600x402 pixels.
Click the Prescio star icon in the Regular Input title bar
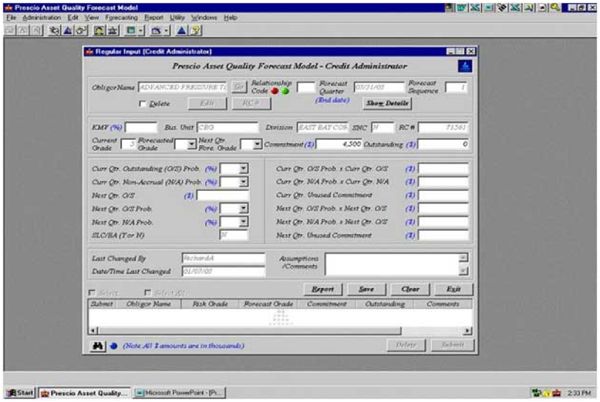pos(89,52)
